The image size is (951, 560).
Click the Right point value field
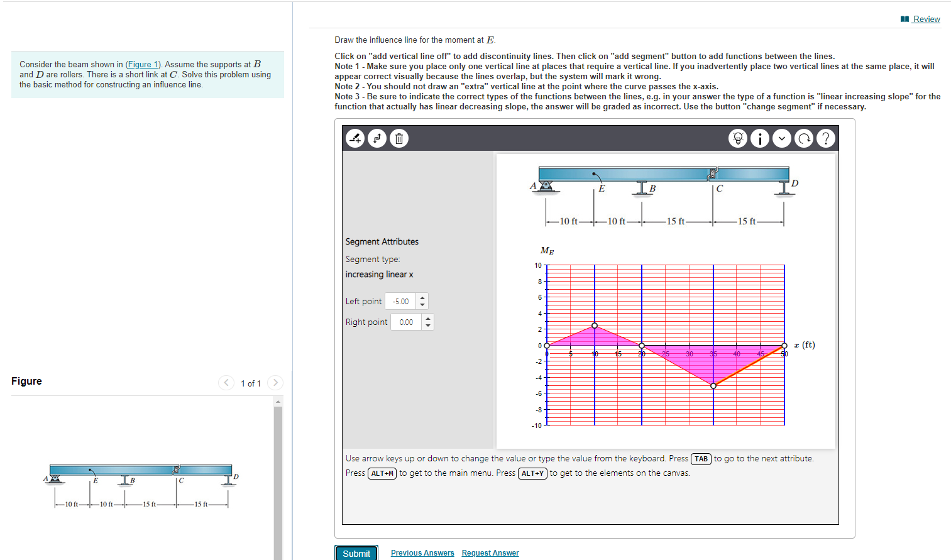[407, 322]
